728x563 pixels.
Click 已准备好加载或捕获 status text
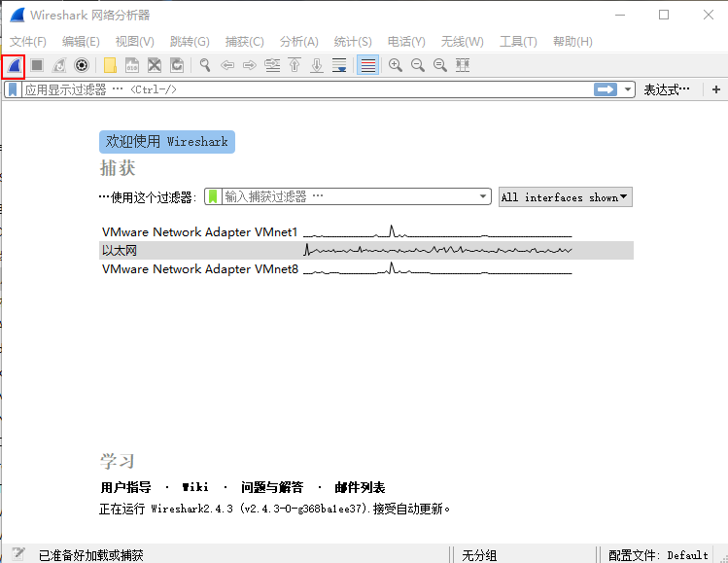coord(91,555)
